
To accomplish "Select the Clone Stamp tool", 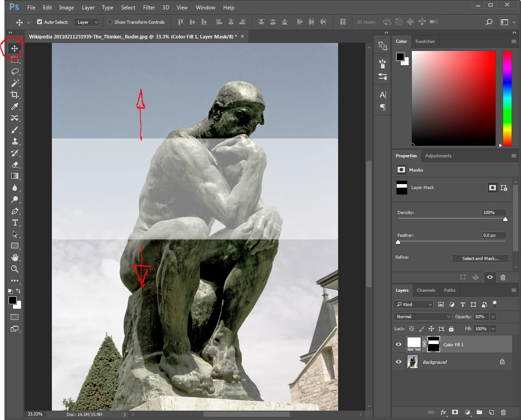I will (x=15, y=142).
